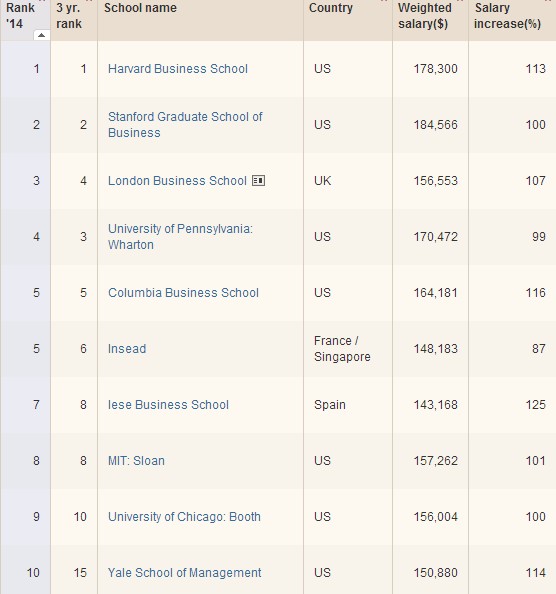The width and height of the screenshot is (556, 594).
Task: Open Stanford Graduate School of Business link
Action: [x=185, y=125]
